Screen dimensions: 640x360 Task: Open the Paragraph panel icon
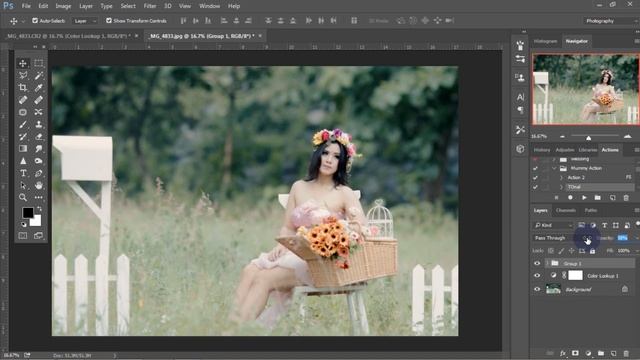pyautogui.click(x=520, y=110)
